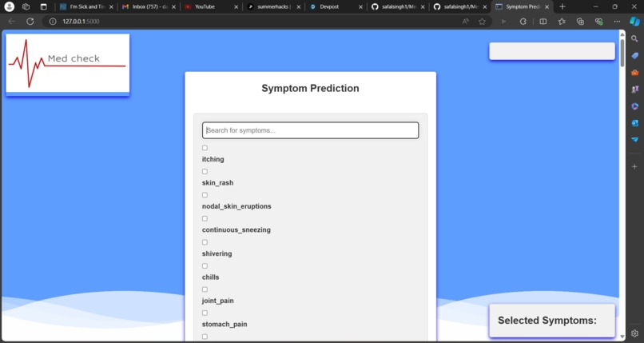Click the skin_rash symptom label
Screen dimensions: 644x343
coord(217,183)
